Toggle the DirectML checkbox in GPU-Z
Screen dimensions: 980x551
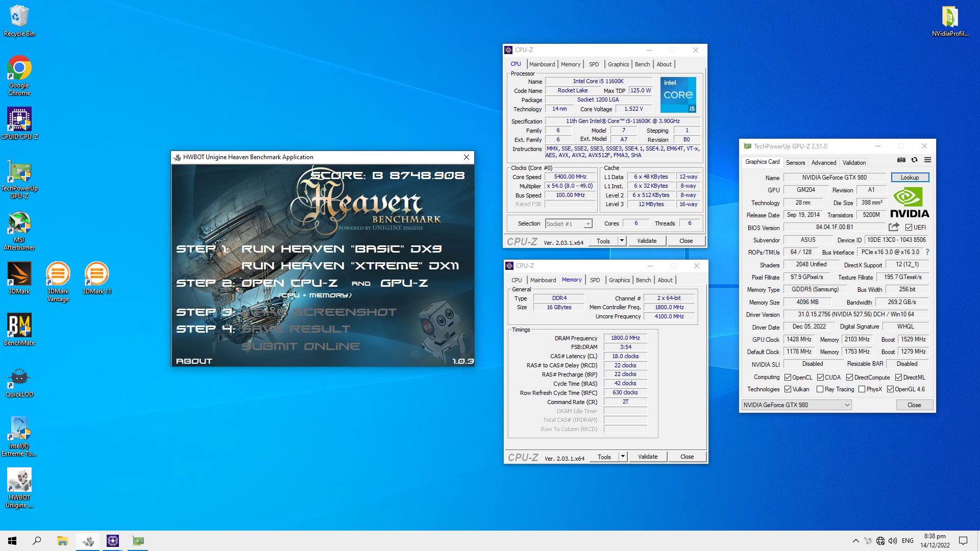[x=898, y=378]
